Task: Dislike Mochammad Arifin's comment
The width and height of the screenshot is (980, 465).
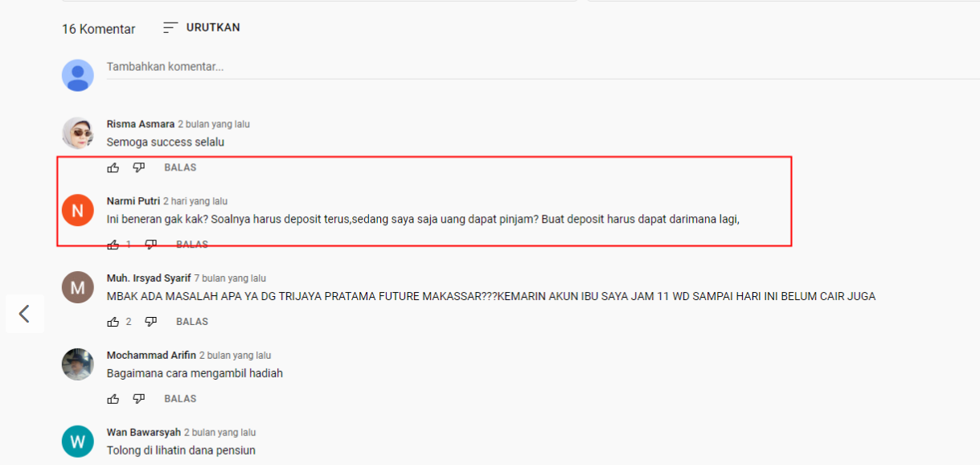Action: point(139,399)
